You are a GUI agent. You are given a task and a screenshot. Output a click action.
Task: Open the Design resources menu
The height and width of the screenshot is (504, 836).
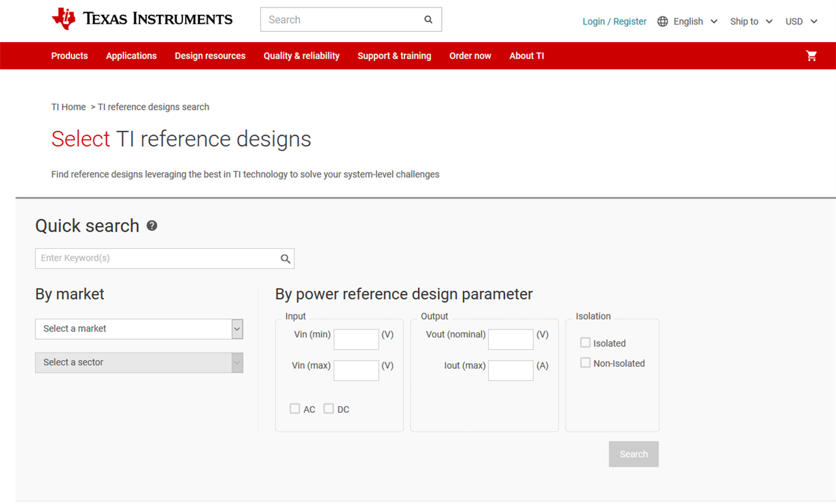(x=210, y=56)
